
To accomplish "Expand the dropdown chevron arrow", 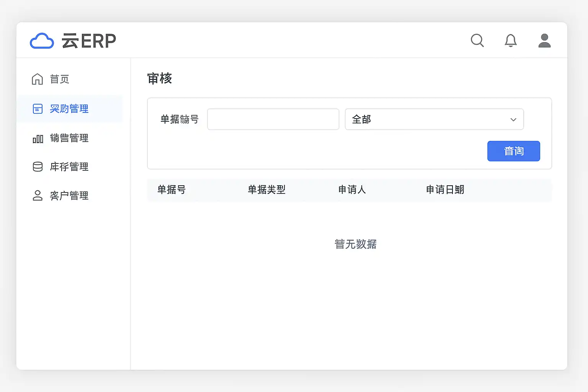I will (513, 120).
